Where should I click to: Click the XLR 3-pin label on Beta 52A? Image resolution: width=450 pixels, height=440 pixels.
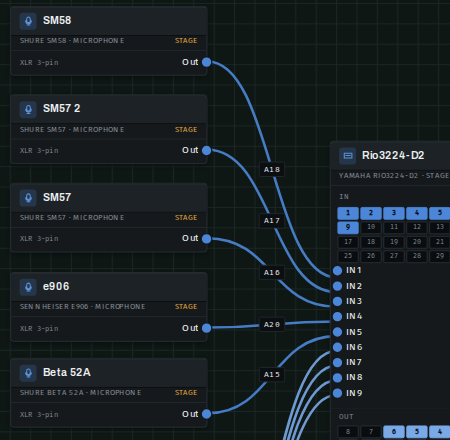39,415
